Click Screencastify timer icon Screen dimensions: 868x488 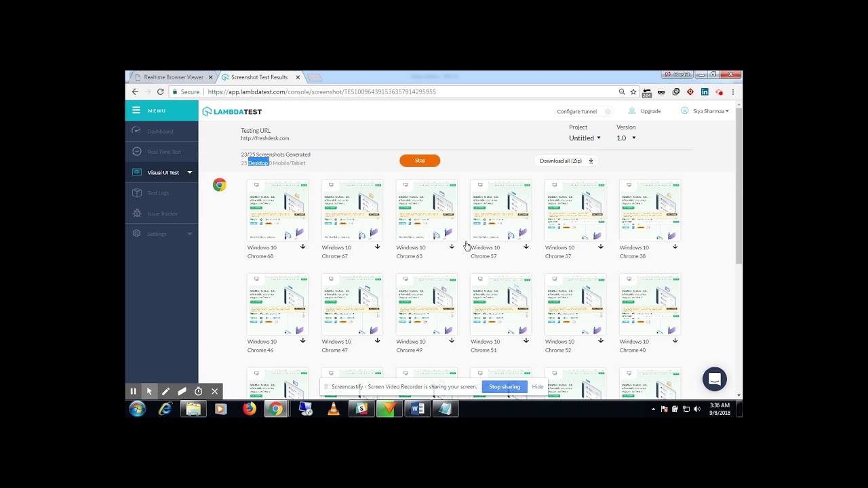pos(199,391)
